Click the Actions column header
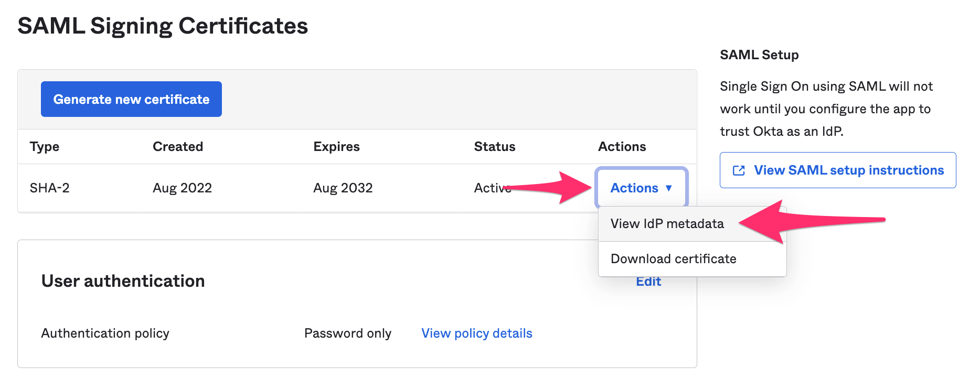 (x=622, y=147)
